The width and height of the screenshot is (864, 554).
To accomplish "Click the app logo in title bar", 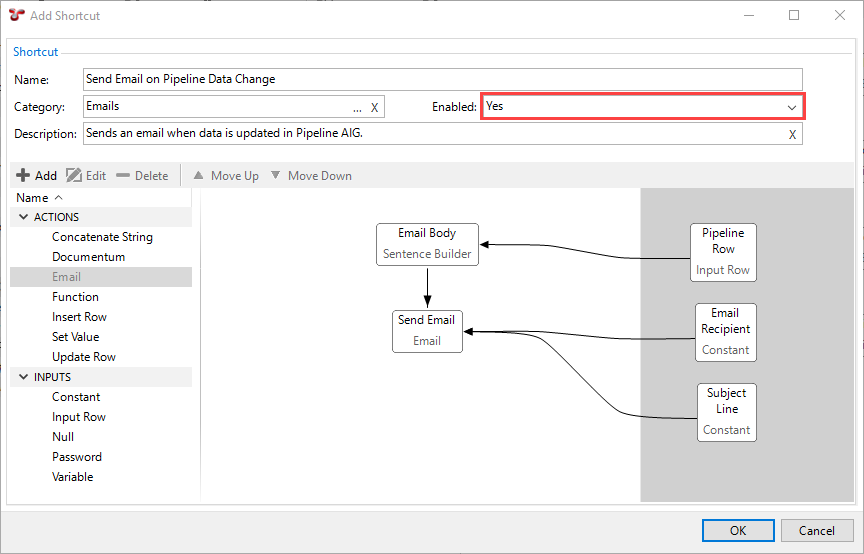I will click(17, 15).
